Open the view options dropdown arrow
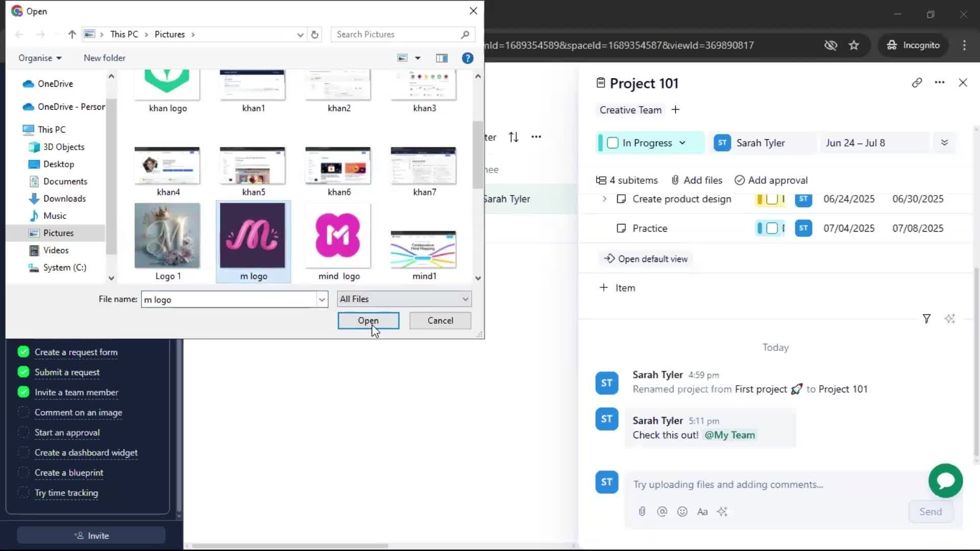The image size is (980, 551). (418, 58)
